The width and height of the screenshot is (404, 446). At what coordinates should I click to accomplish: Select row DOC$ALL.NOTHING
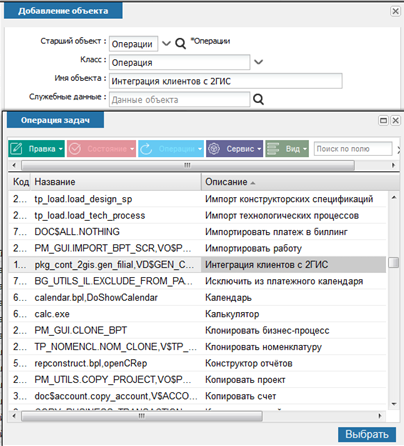point(197,232)
